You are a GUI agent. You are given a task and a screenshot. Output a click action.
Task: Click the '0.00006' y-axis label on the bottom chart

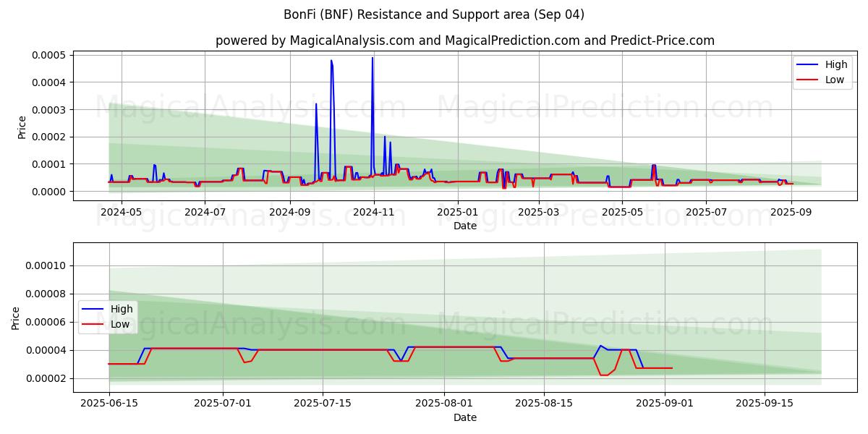[47, 322]
